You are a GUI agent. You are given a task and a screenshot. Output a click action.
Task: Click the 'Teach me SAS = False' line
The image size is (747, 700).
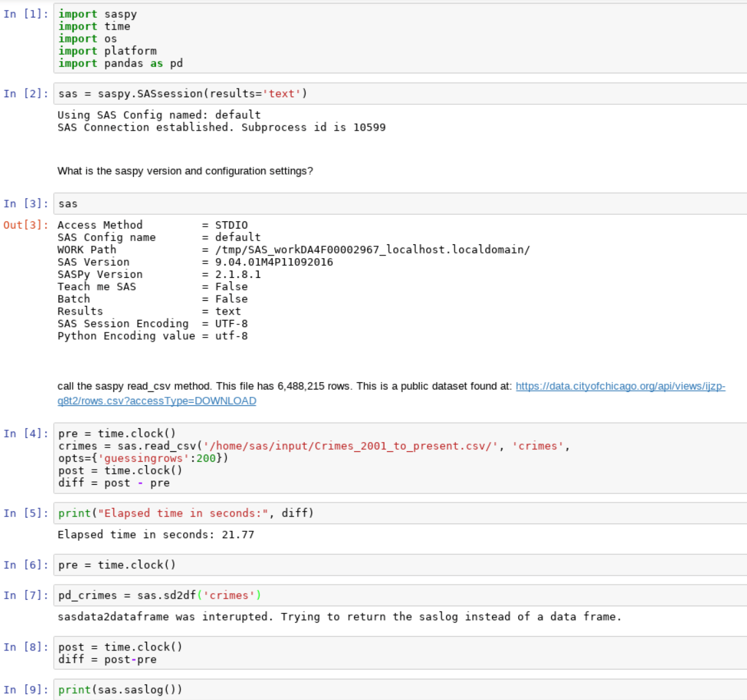tap(152, 287)
